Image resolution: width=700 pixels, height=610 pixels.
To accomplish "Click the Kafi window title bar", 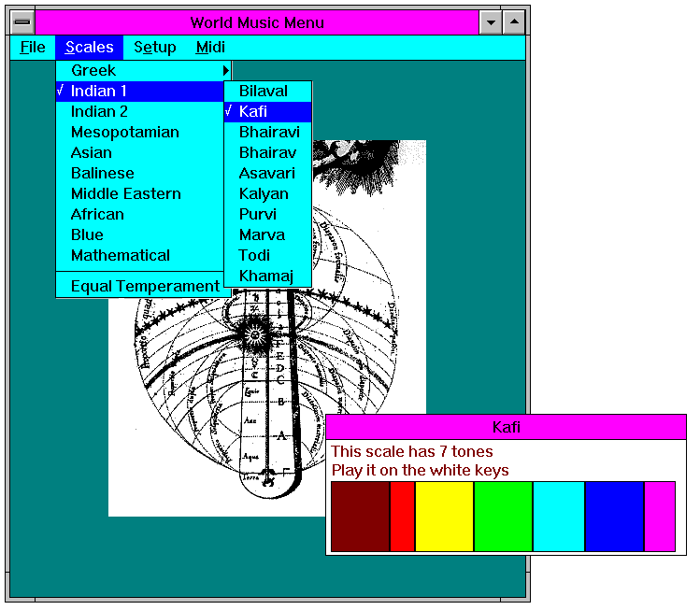I will [x=507, y=427].
